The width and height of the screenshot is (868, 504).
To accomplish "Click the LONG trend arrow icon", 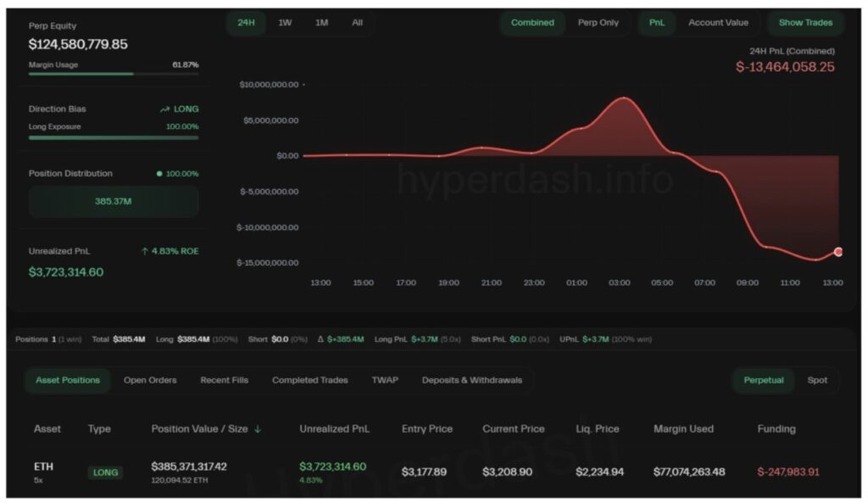I will click(x=164, y=109).
